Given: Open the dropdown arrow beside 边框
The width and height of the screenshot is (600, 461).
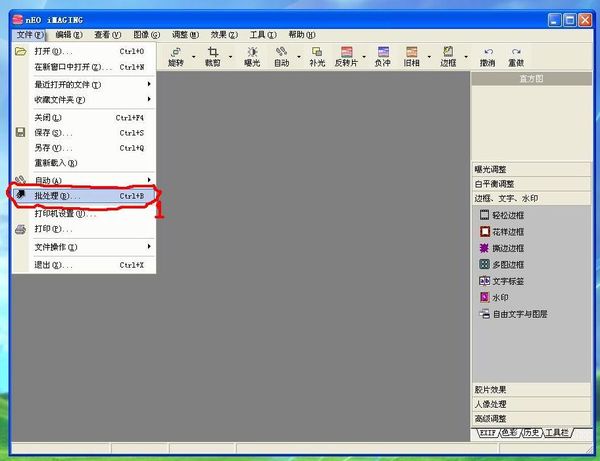Looking at the screenshot, I should [x=465, y=57].
